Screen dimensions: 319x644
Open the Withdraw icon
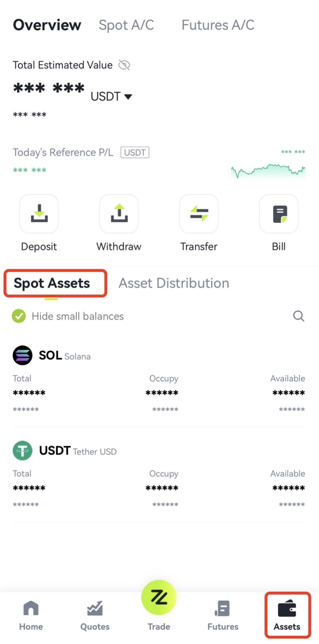[119, 214]
